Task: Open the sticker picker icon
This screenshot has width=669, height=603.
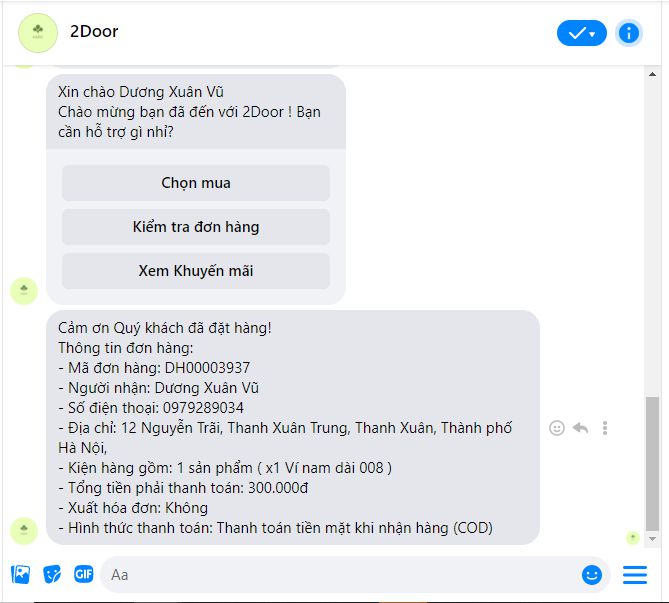Action: click(52, 574)
